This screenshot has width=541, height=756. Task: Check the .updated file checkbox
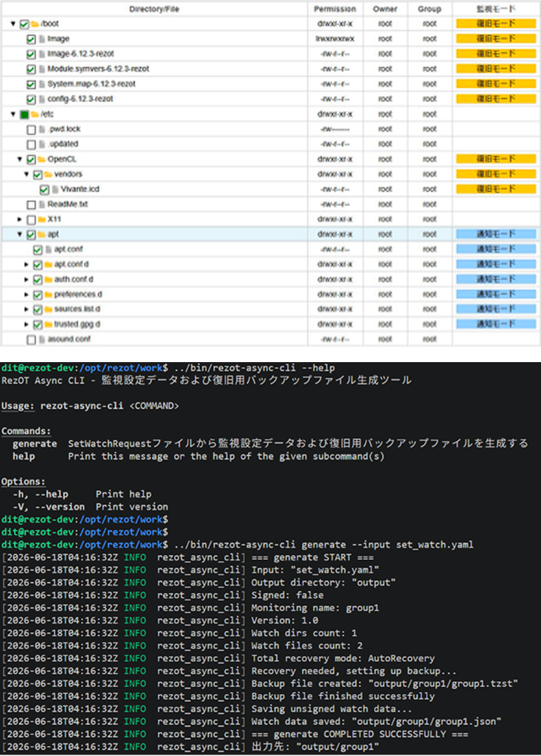(31, 144)
